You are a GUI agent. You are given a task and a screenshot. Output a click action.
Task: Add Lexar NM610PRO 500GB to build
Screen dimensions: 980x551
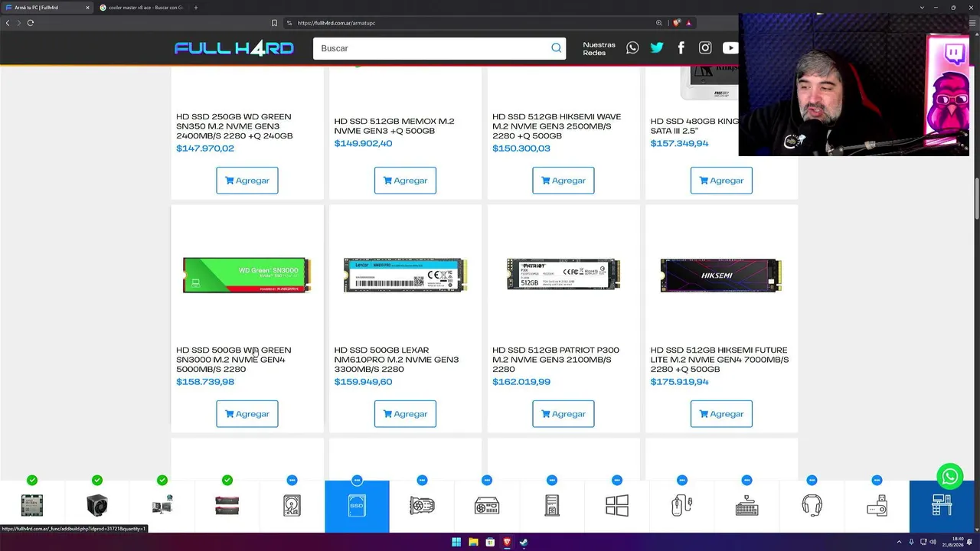click(x=405, y=414)
